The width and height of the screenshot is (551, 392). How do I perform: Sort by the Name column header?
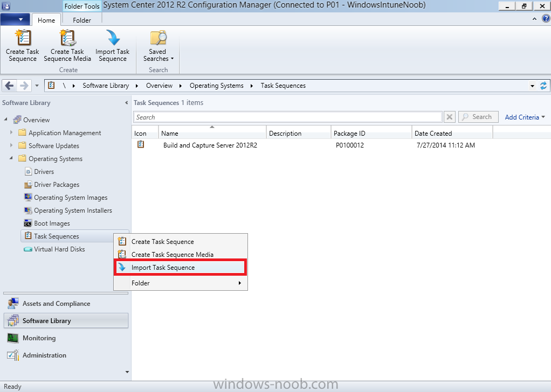click(212, 133)
